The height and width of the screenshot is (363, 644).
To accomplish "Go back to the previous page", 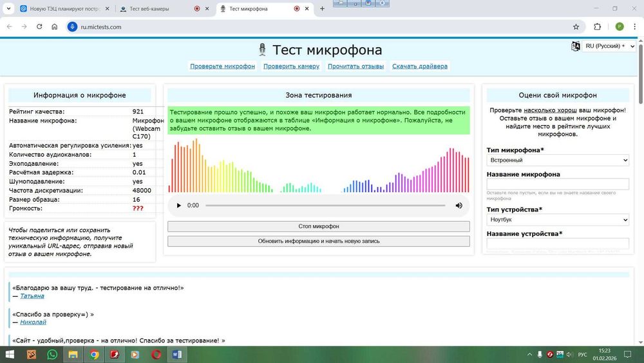I will pos(10,26).
